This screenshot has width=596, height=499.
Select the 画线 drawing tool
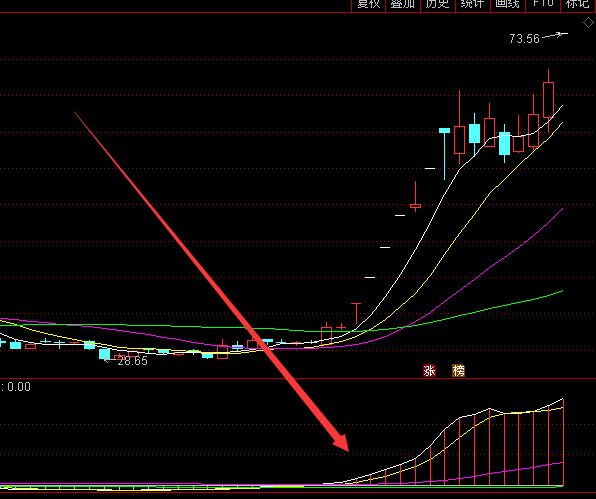coord(507,5)
